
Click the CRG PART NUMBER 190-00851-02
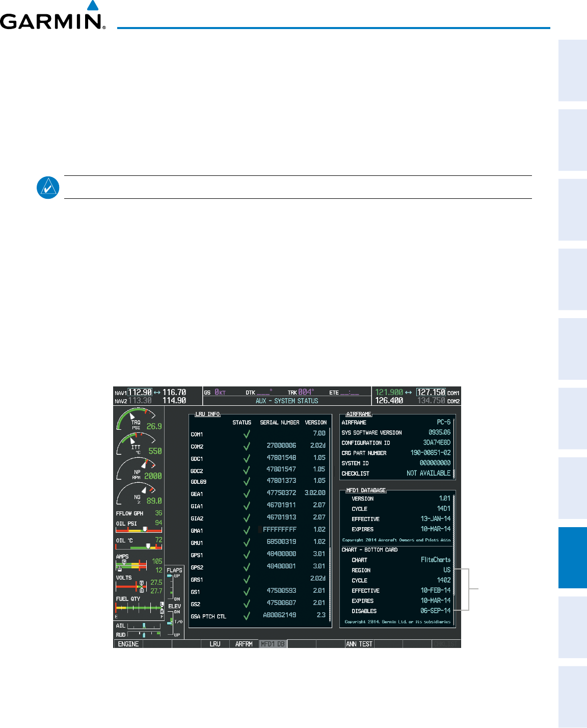pos(431,453)
